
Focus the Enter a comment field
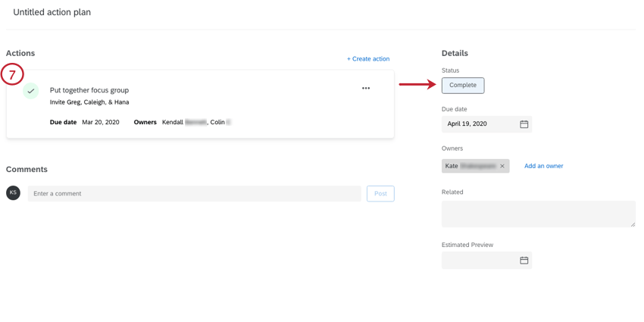[194, 194]
